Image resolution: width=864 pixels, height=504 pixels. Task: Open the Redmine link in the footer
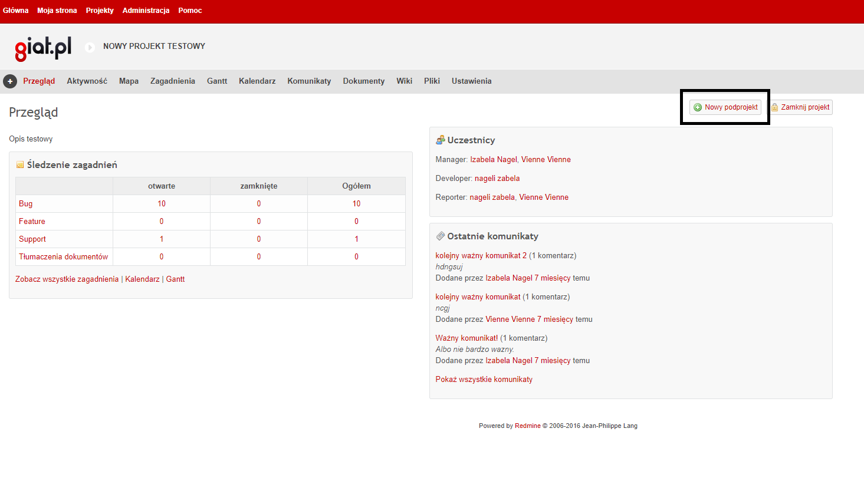point(528,426)
